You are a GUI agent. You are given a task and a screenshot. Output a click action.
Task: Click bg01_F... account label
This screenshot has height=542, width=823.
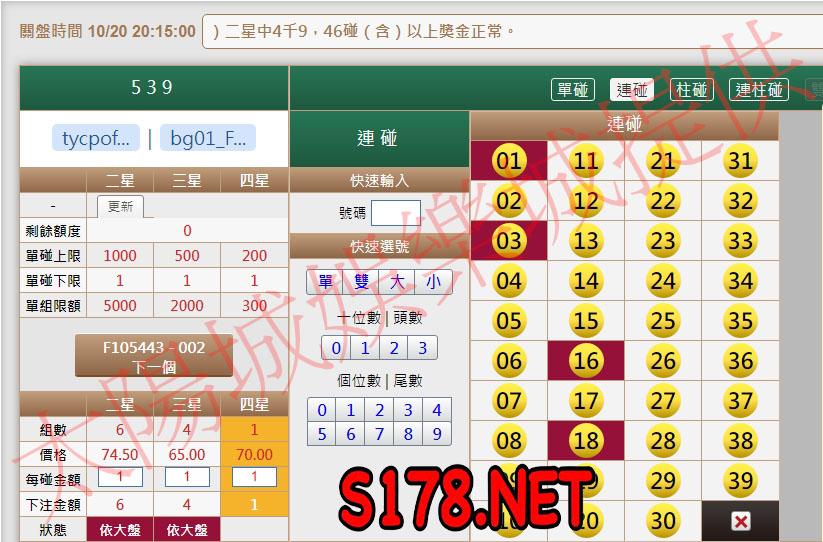click(208, 139)
